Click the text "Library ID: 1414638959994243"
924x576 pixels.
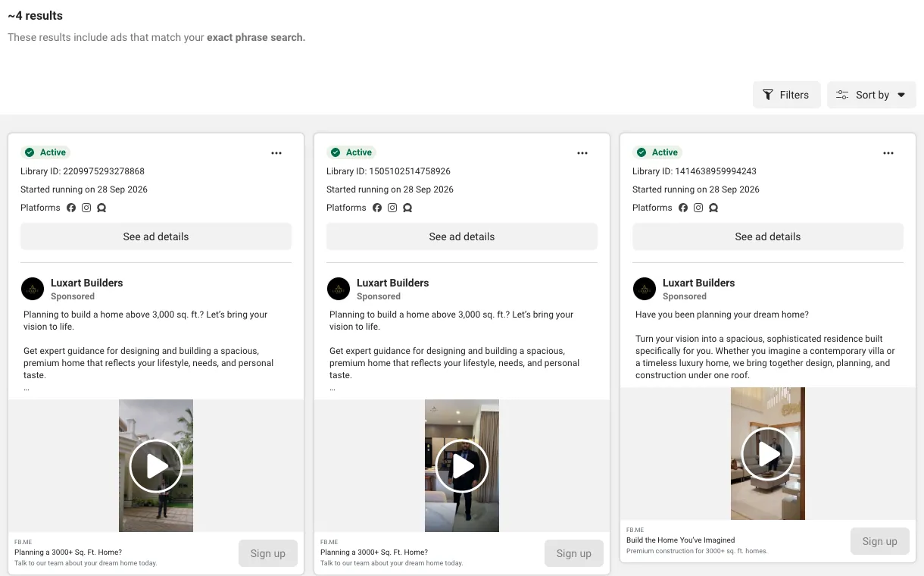click(695, 171)
